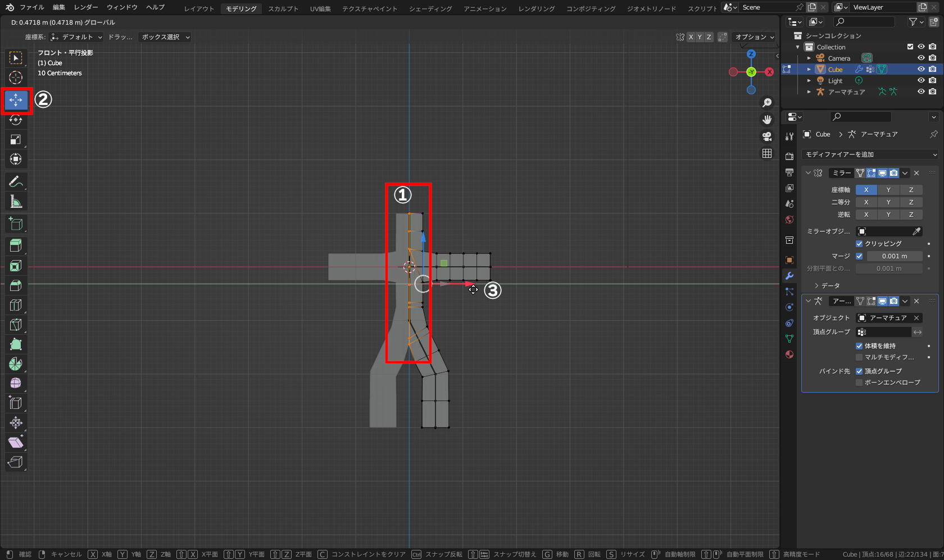Enable Y in the 座標軸 row
This screenshot has width=944, height=560.
888,190
